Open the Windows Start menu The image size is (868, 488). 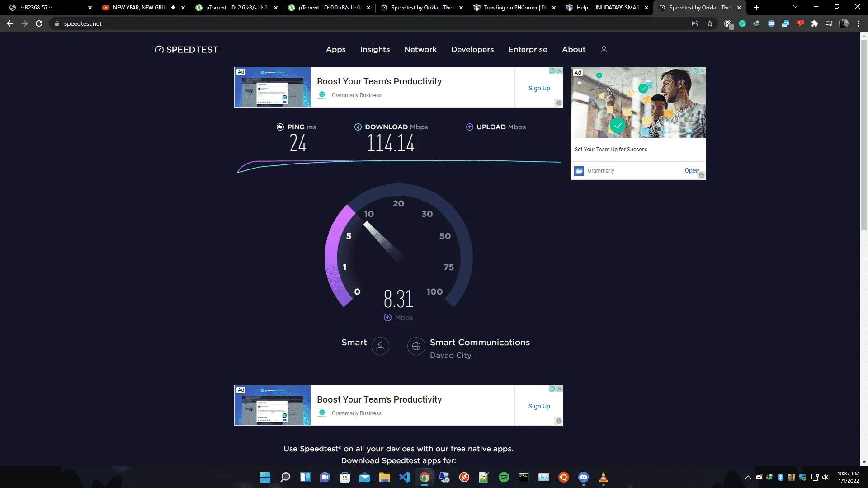(x=265, y=477)
